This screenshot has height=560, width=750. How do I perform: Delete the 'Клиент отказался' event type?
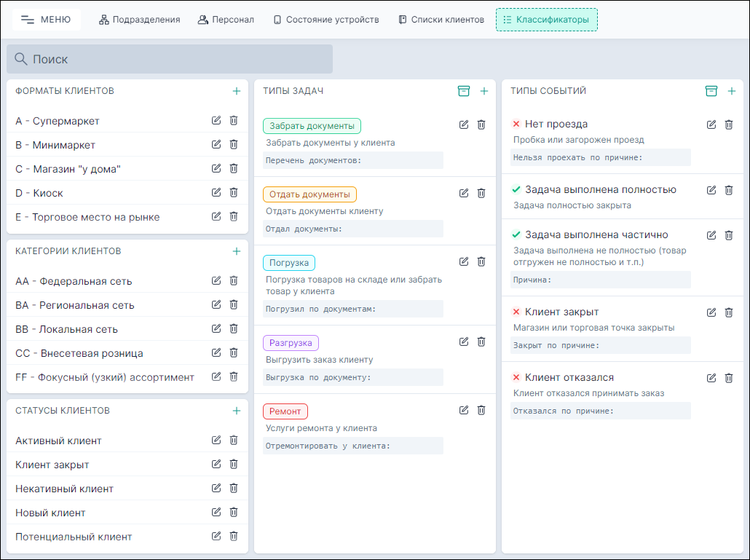coord(729,377)
